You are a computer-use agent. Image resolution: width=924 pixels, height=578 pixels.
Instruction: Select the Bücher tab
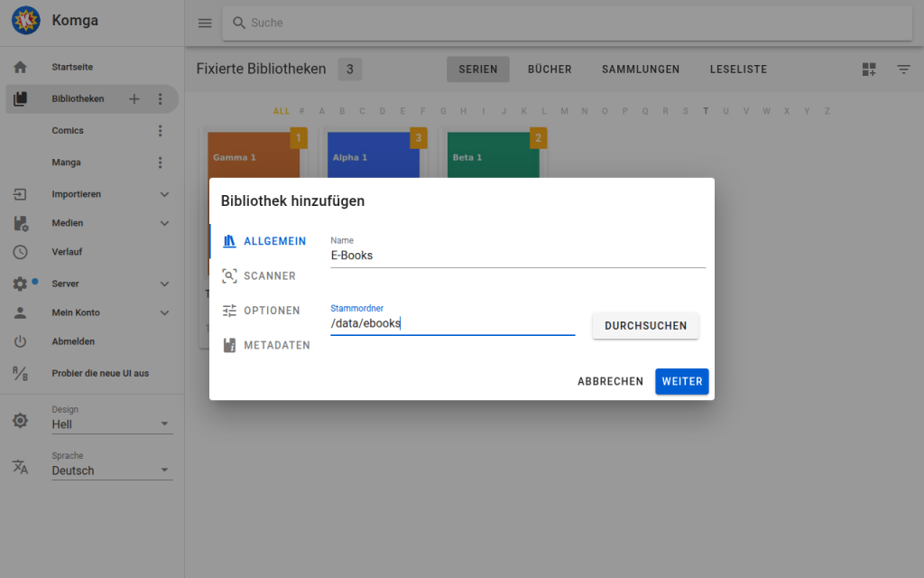(550, 70)
